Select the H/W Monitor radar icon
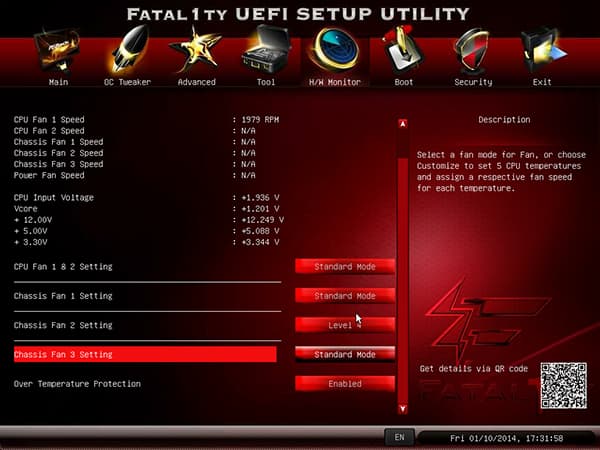The image size is (600, 450). pyautogui.click(x=335, y=50)
